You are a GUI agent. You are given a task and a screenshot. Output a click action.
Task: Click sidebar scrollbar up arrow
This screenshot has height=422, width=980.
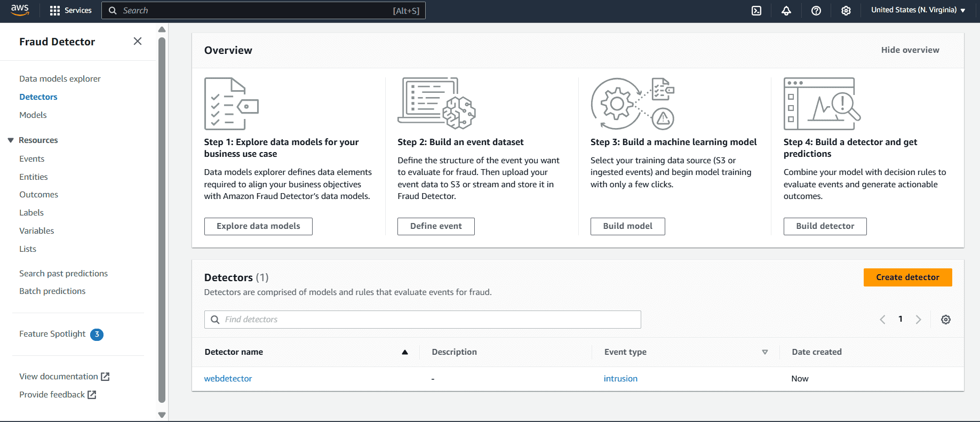(162, 30)
